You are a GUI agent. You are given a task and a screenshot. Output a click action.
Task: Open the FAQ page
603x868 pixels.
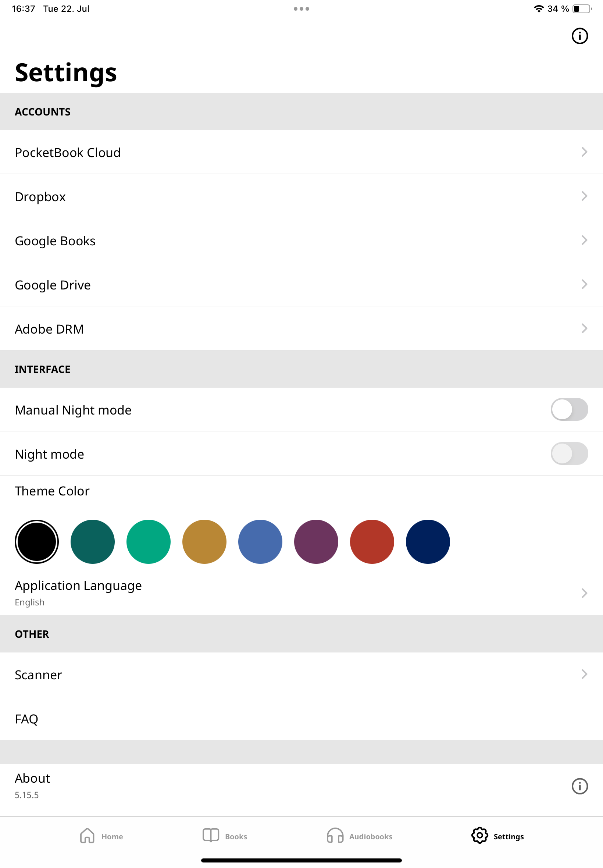301,719
